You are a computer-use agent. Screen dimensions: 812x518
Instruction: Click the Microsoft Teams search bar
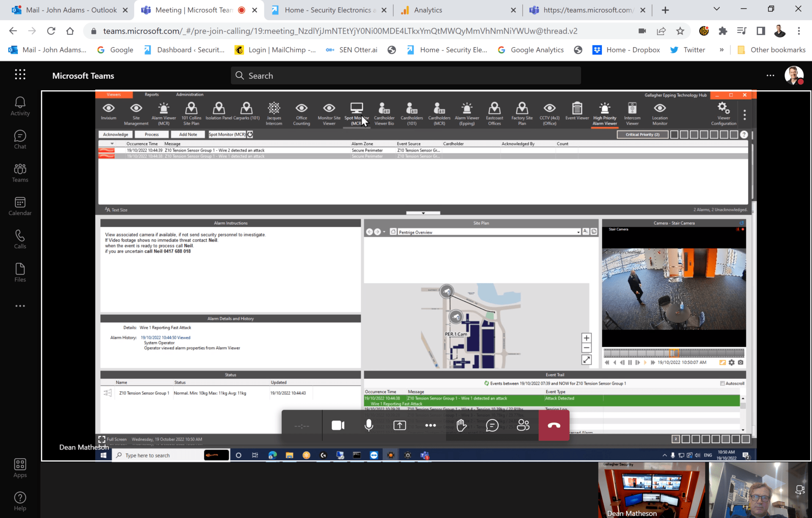[405, 75]
